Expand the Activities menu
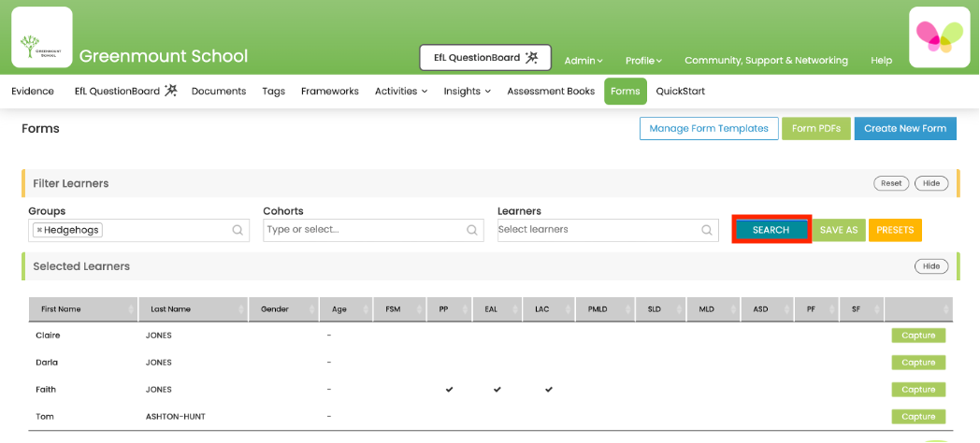 pyautogui.click(x=401, y=92)
